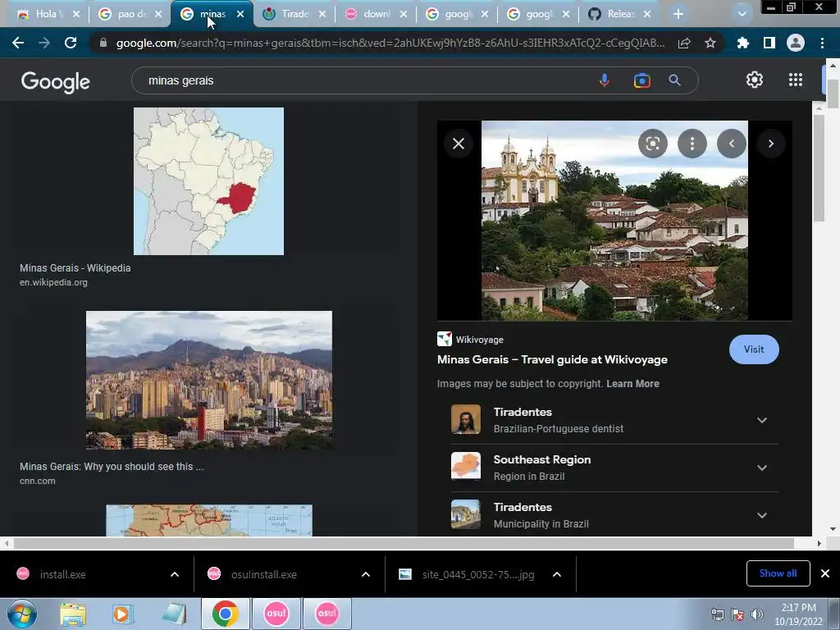Click the forward navigation arrow
The image size is (840, 630).
coord(44,43)
